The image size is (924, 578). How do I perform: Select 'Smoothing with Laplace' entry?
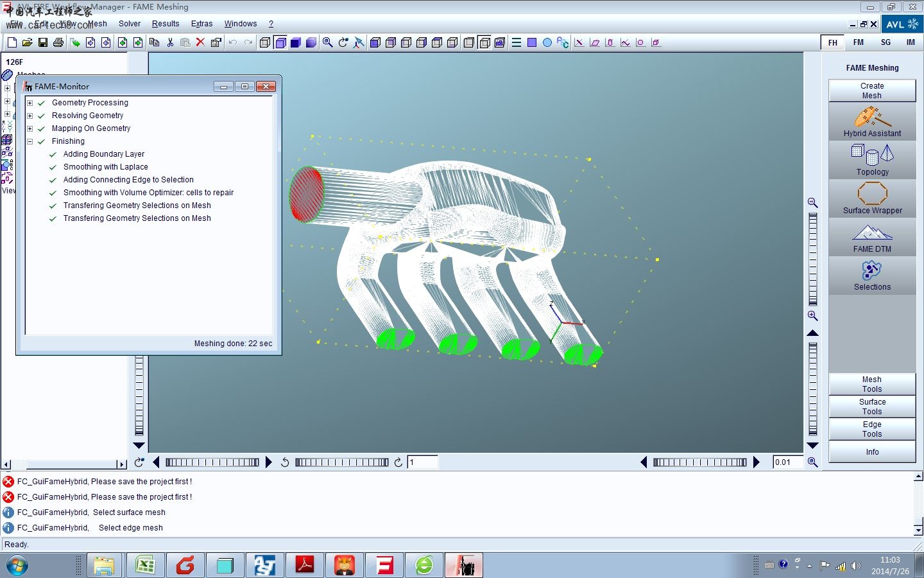point(105,167)
